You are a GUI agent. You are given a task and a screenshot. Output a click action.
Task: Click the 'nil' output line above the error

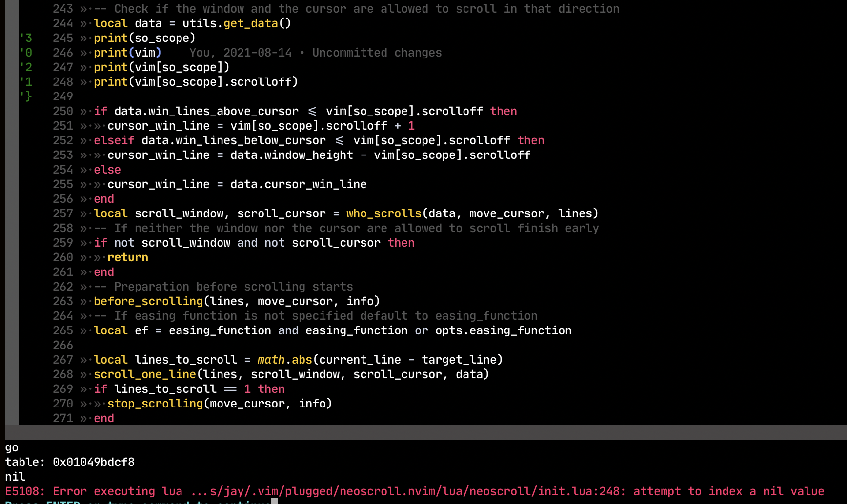coord(14,477)
